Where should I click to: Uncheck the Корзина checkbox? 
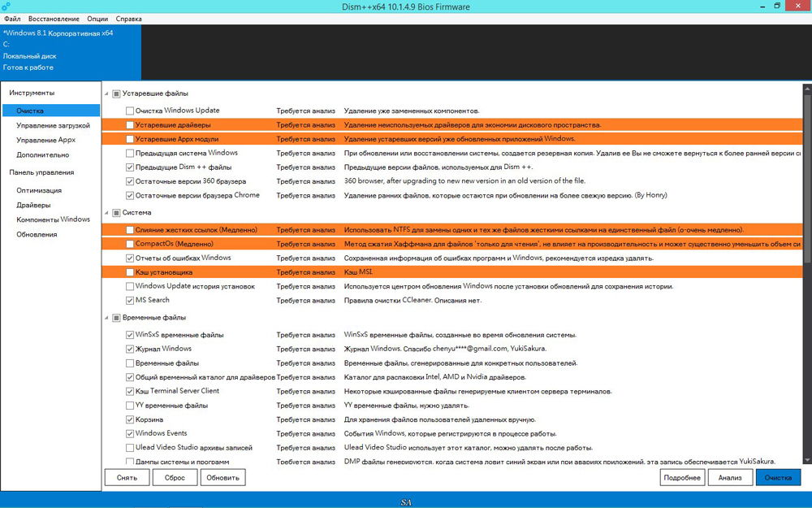130,419
